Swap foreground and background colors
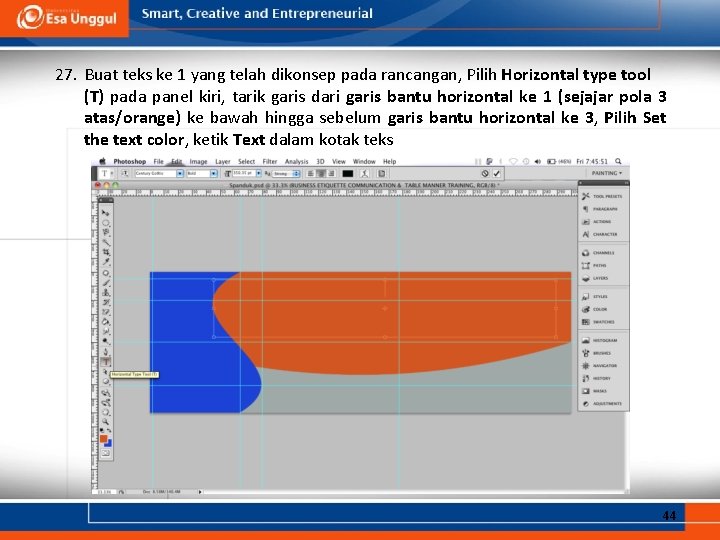 109,431
